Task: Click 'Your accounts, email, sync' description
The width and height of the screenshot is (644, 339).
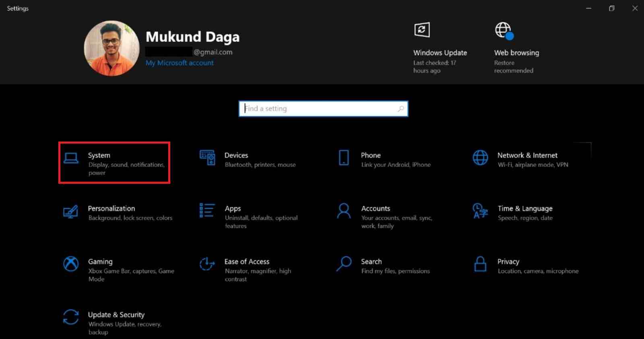Action: [x=396, y=222]
